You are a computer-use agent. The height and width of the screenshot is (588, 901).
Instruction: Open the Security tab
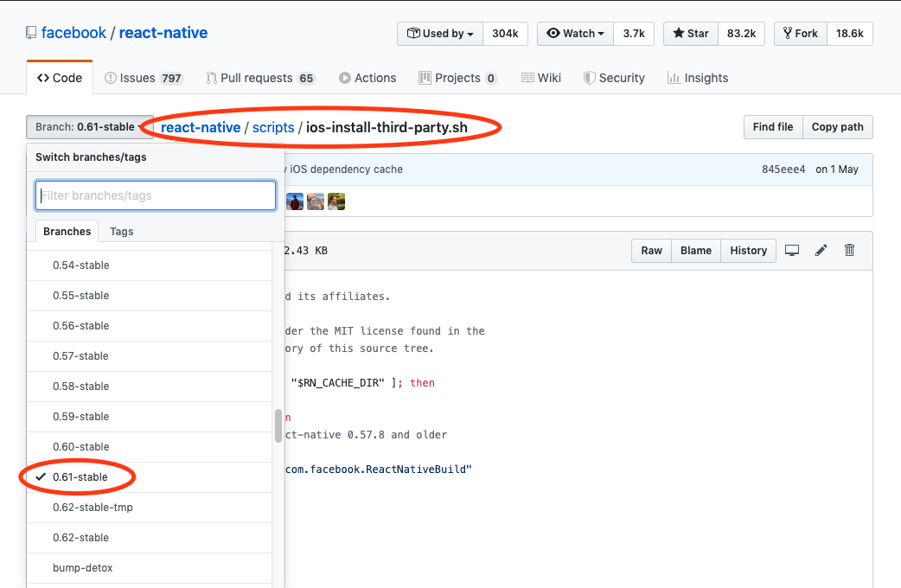(x=614, y=78)
